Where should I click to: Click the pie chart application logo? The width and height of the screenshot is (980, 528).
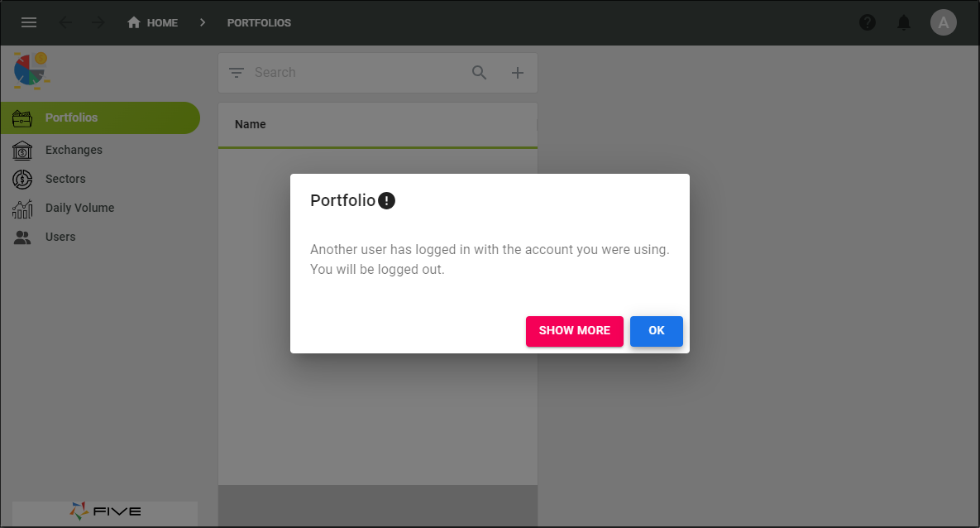(31, 70)
